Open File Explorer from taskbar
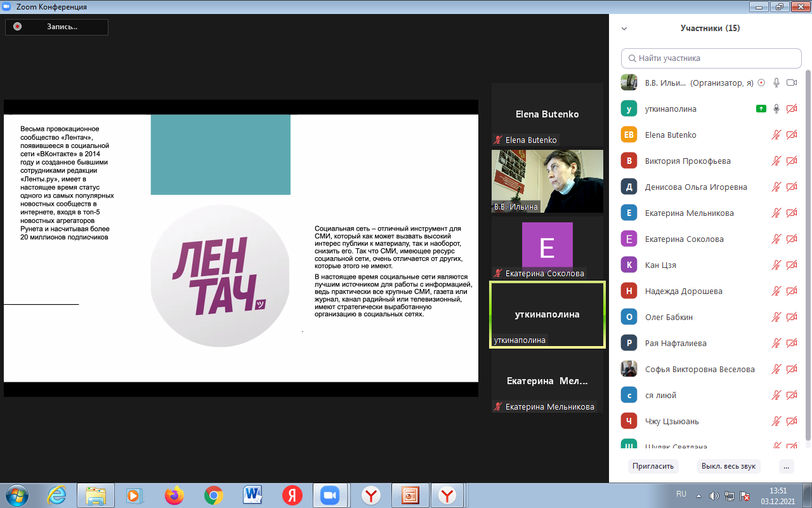The image size is (812, 508). (x=96, y=495)
